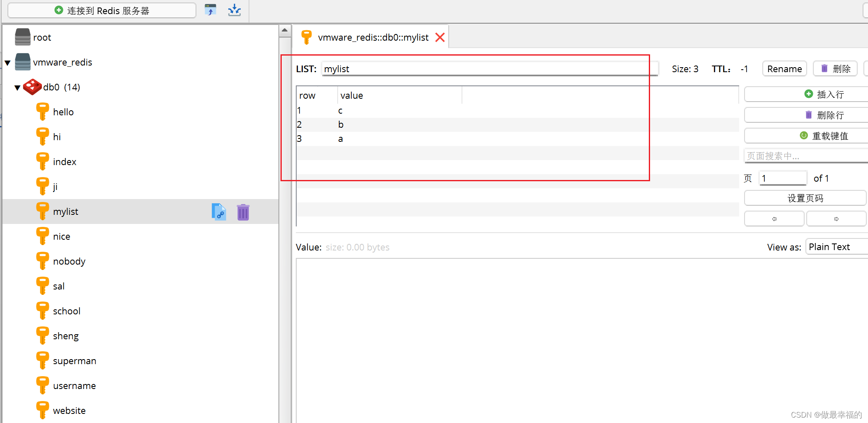Click the tree scrollbar up arrow
Image resolution: width=868 pixels, height=423 pixels.
coord(285,30)
